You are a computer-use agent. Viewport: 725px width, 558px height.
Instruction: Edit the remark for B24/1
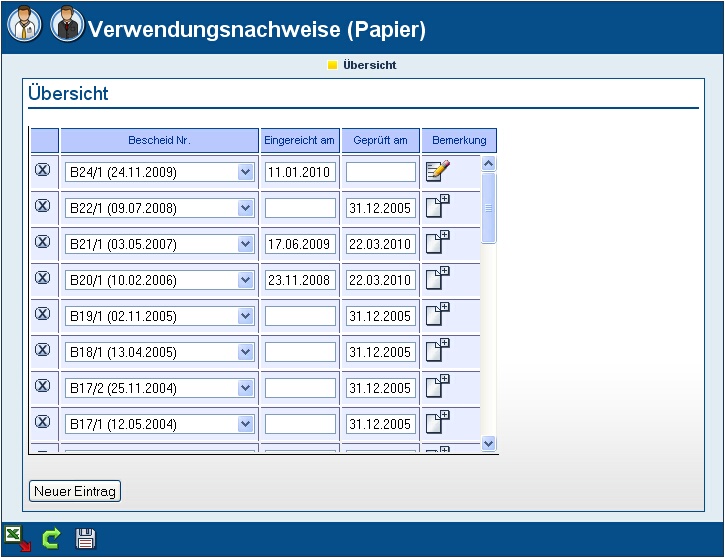point(437,171)
